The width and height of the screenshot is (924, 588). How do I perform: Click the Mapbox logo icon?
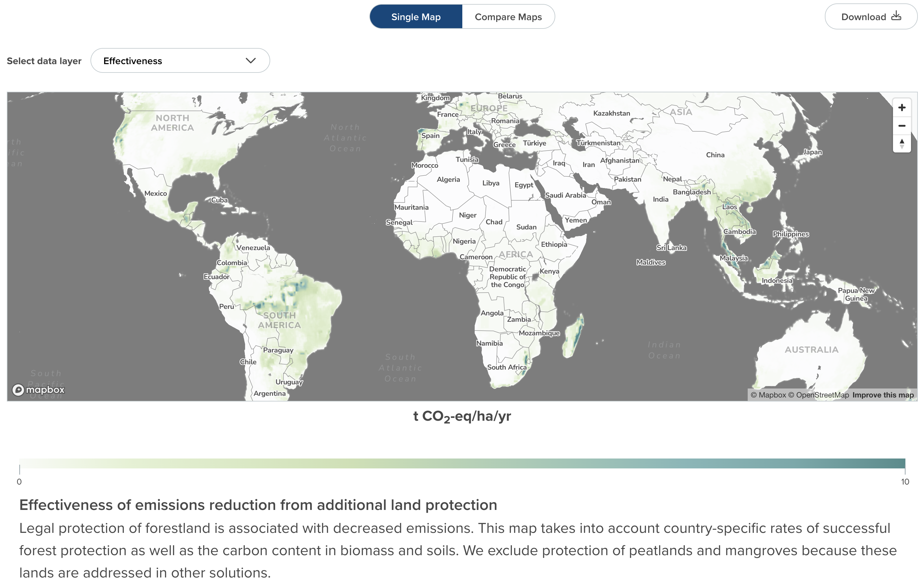tap(18, 390)
